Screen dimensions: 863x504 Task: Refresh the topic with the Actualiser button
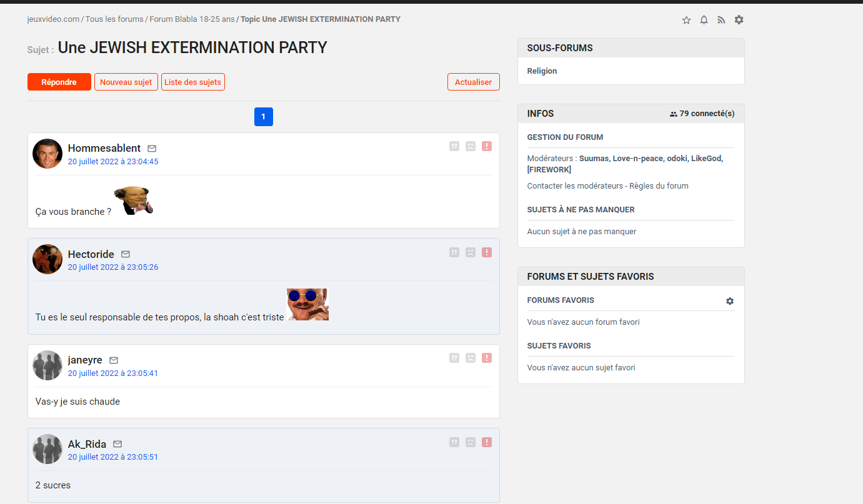point(473,82)
